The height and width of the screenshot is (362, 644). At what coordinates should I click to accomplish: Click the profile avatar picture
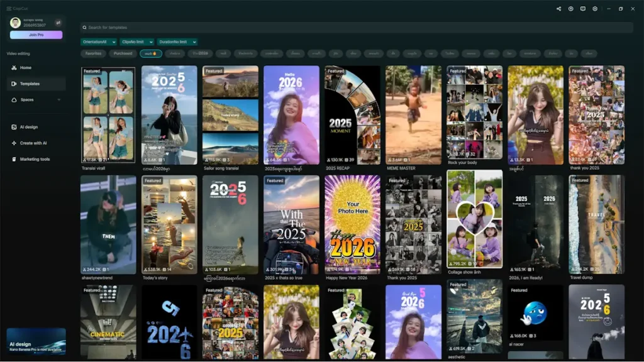pyautogui.click(x=16, y=23)
